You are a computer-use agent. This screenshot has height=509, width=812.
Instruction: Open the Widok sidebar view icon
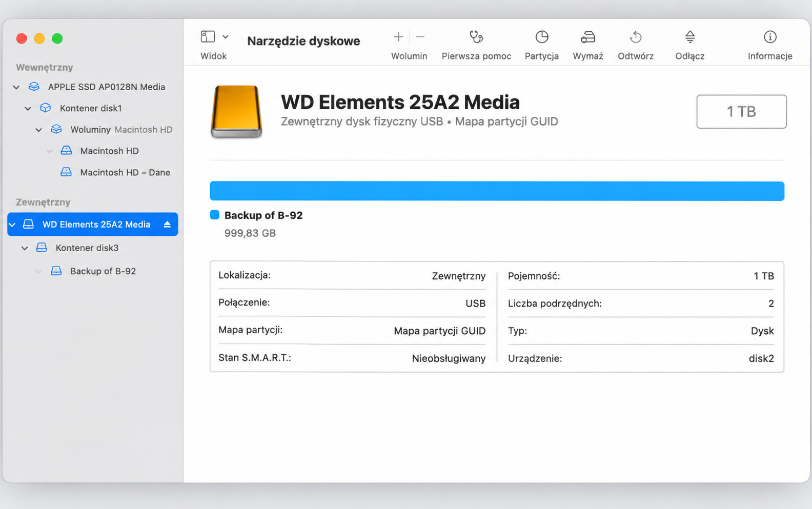click(x=208, y=36)
